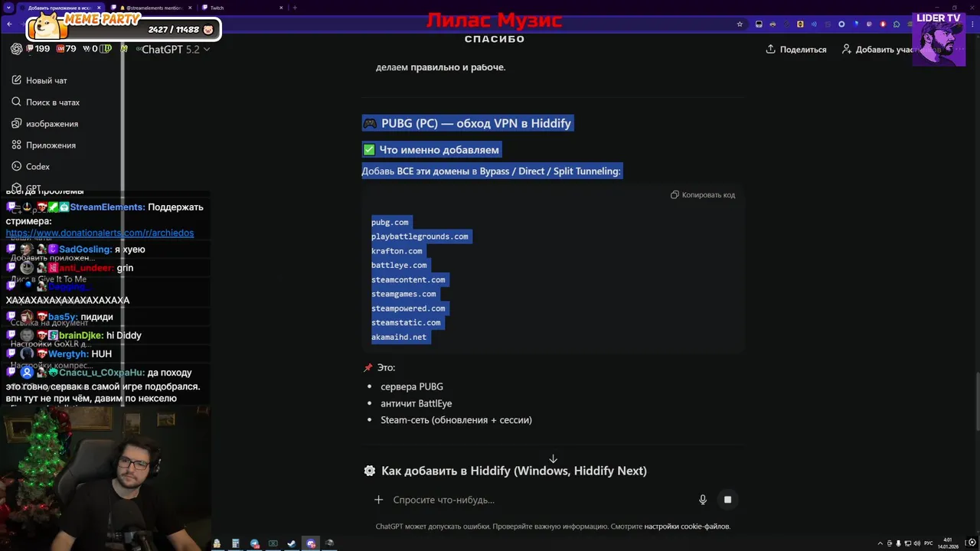Click the magnifier icon beside Поиск в чатах
Viewport: 980px width, 551px height.
pyautogui.click(x=16, y=102)
